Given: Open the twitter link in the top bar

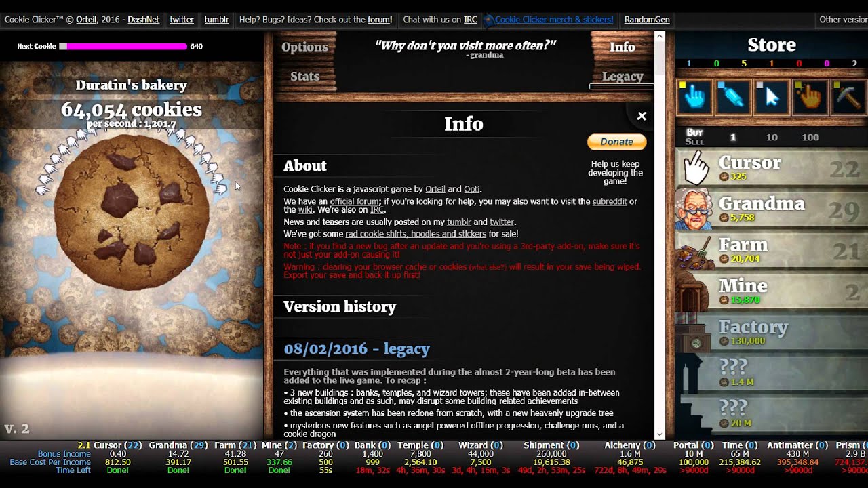Looking at the screenshot, I should (x=182, y=20).
